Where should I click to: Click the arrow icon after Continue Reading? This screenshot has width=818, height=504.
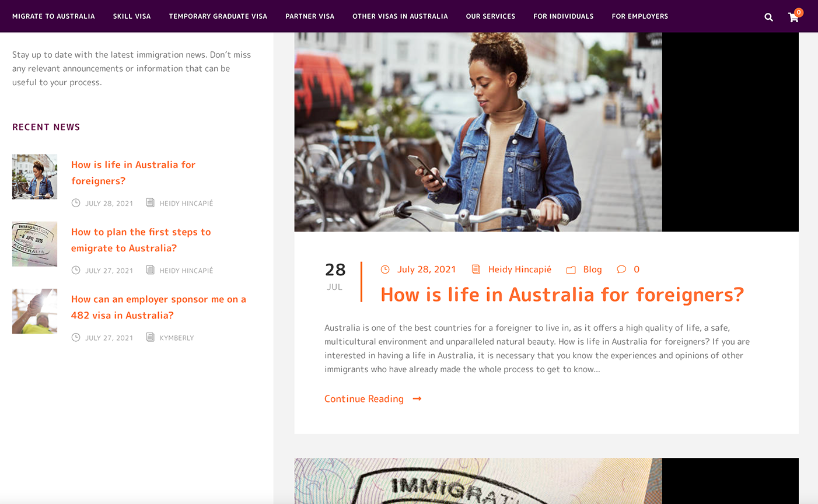pyautogui.click(x=417, y=399)
